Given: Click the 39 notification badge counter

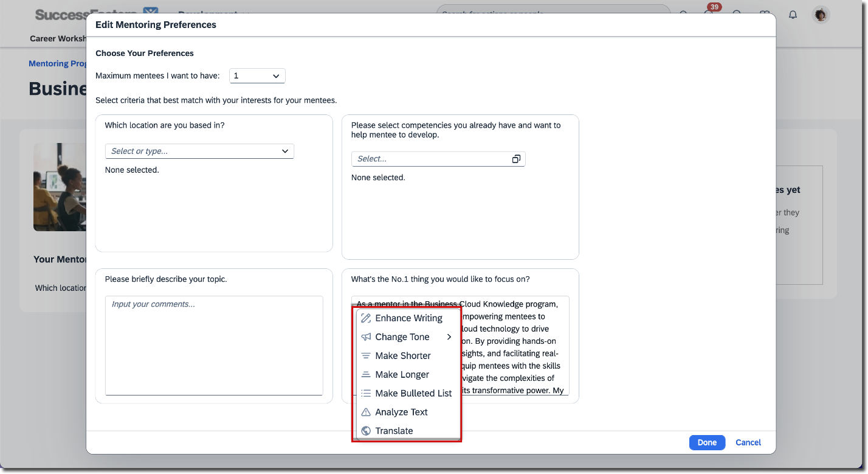Looking at the screenshot, I should [714, 7].
